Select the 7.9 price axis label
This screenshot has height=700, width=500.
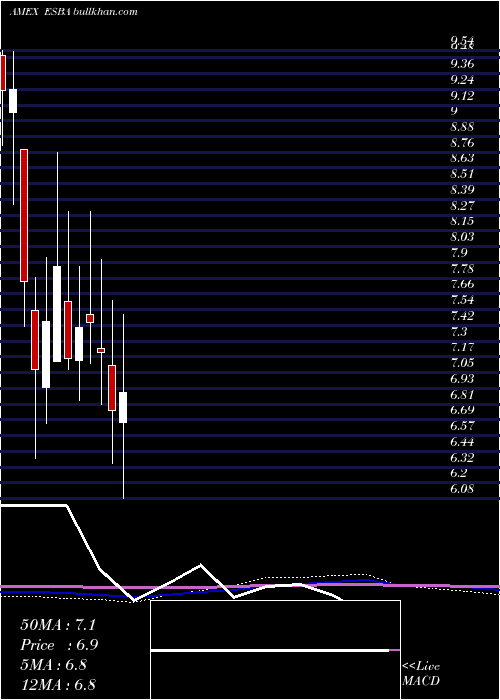(458, 253)
